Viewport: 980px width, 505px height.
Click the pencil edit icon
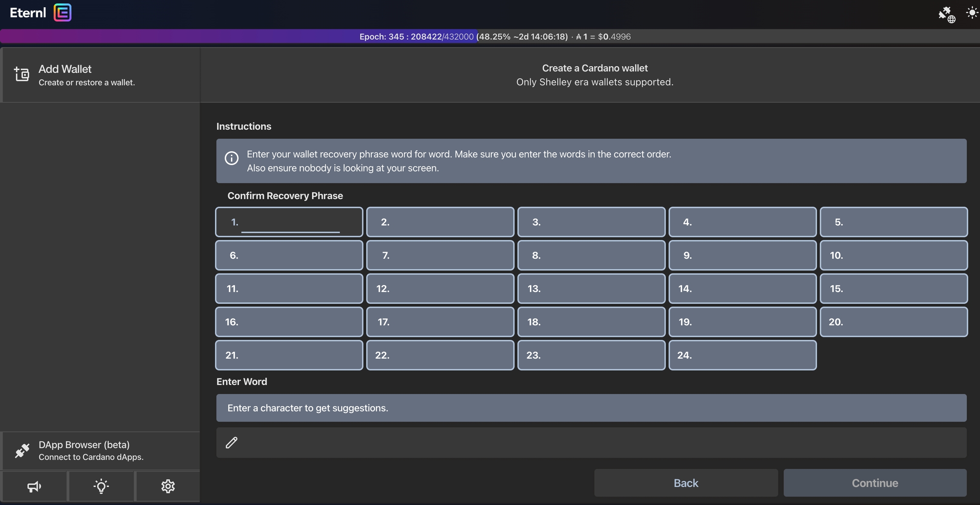(231, 443)
